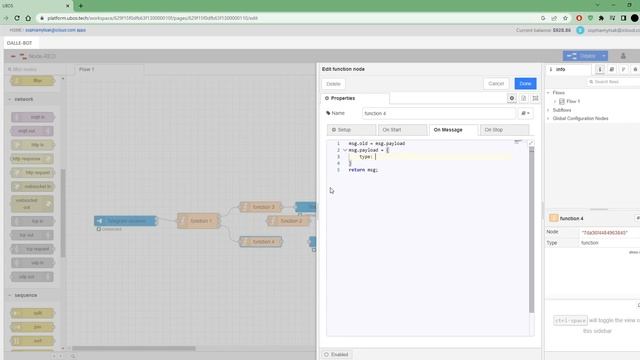640x360 pixels.
Task: Select the On Message tab
Action: [x=453, y=130]
